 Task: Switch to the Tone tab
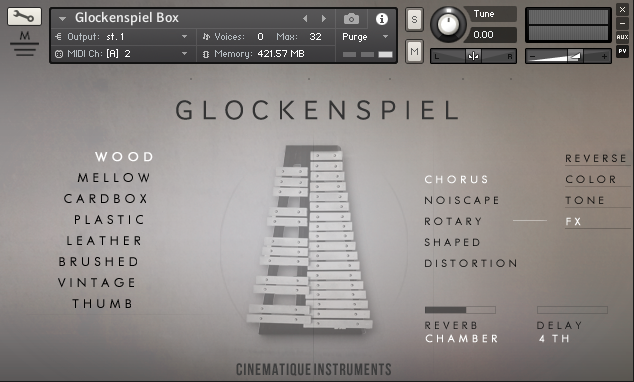(x=585, y=200)
